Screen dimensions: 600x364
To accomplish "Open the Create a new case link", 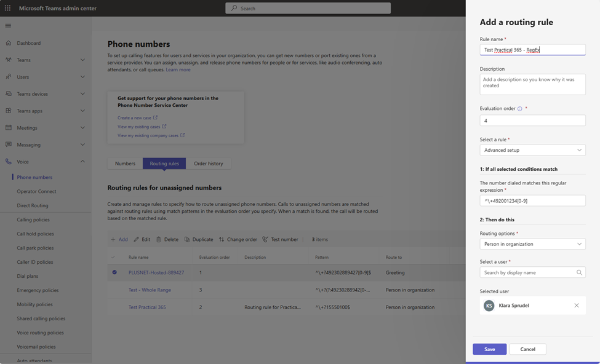I will click(137, 118).
